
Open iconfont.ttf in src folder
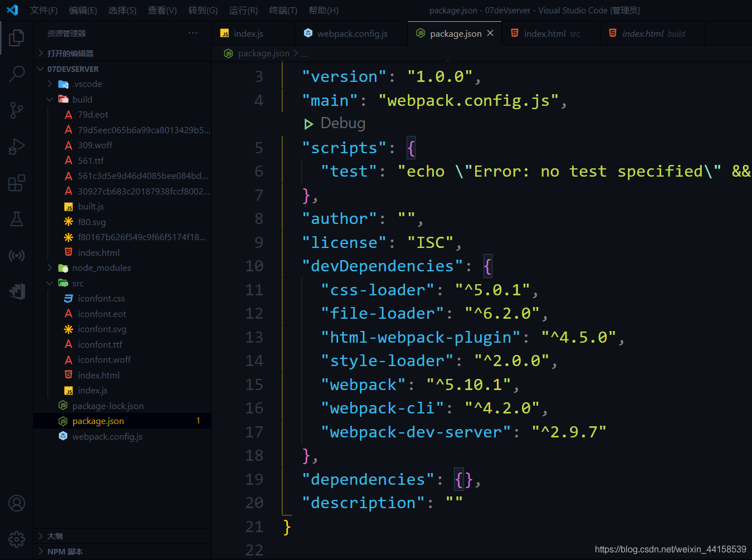(123, 344)
